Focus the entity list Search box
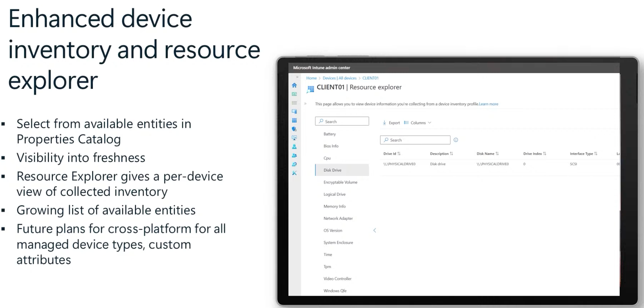Screen dimensions: 644x308 (x=342, y=121)
